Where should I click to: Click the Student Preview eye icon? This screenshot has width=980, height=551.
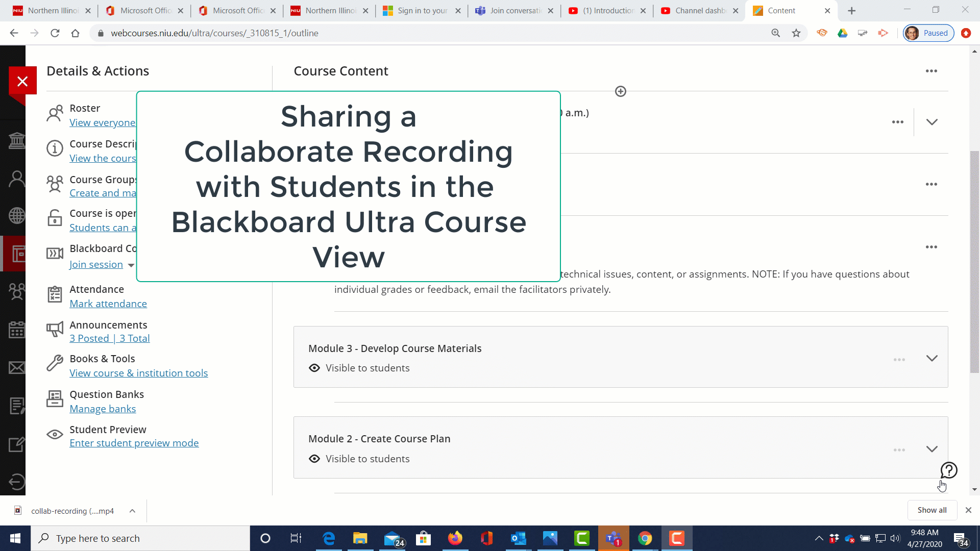click(x=55, y=435)
